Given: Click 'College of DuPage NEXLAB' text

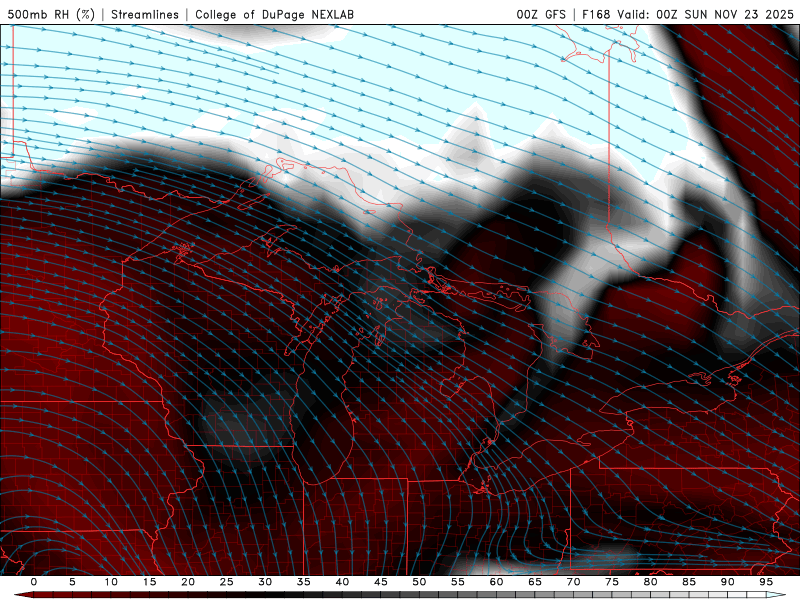Looking at the screenshot, I should tap(274, 15).
